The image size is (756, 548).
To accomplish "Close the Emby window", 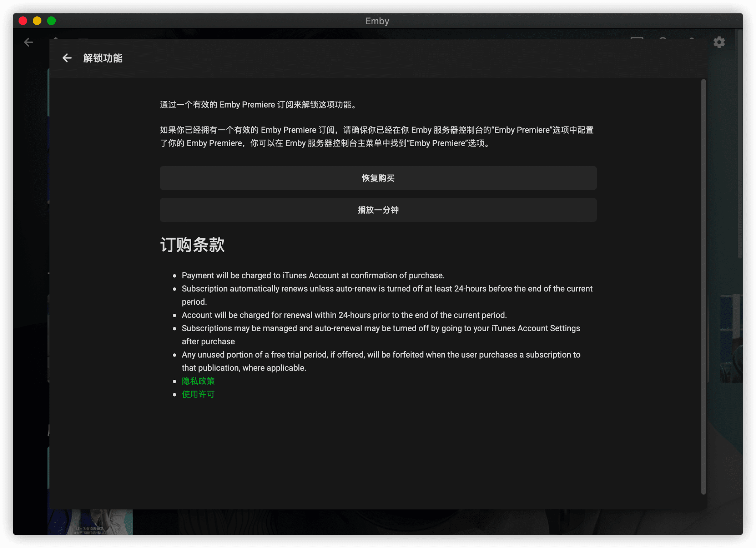I will [x=22, y=21].
